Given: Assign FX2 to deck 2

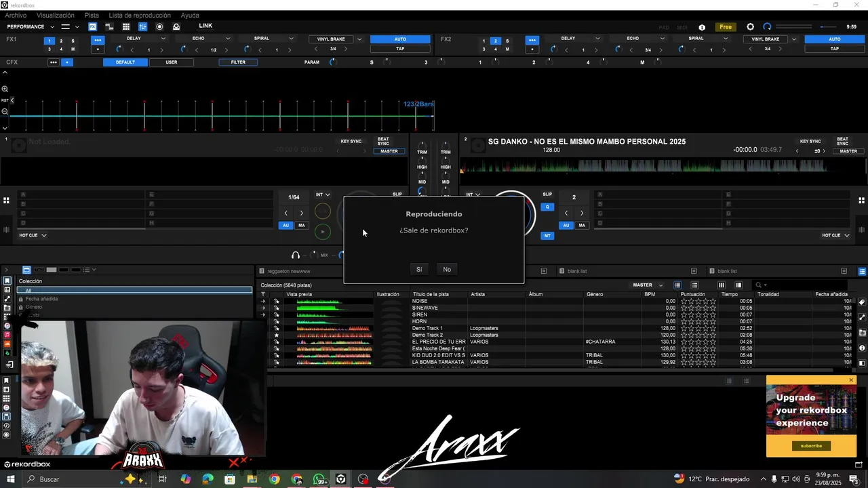Looking at the screenshot, I should point(495,41).
